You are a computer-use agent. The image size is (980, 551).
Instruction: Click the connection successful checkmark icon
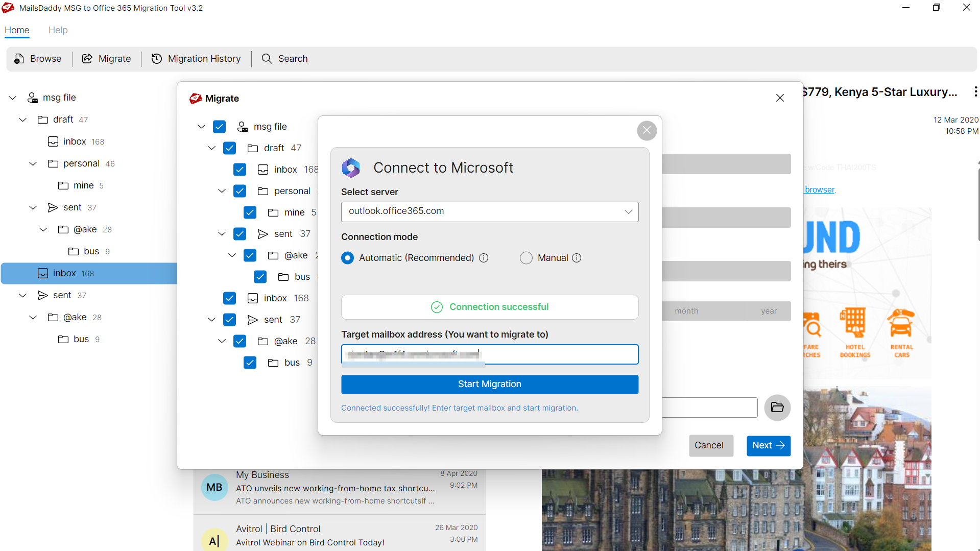pyautogui.click(x=437, y=307)
